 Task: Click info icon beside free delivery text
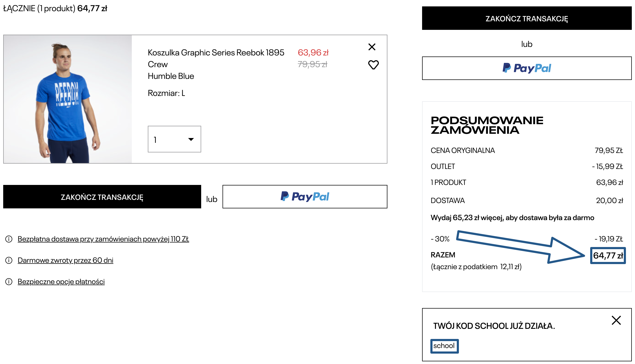(x=9, y=239)
